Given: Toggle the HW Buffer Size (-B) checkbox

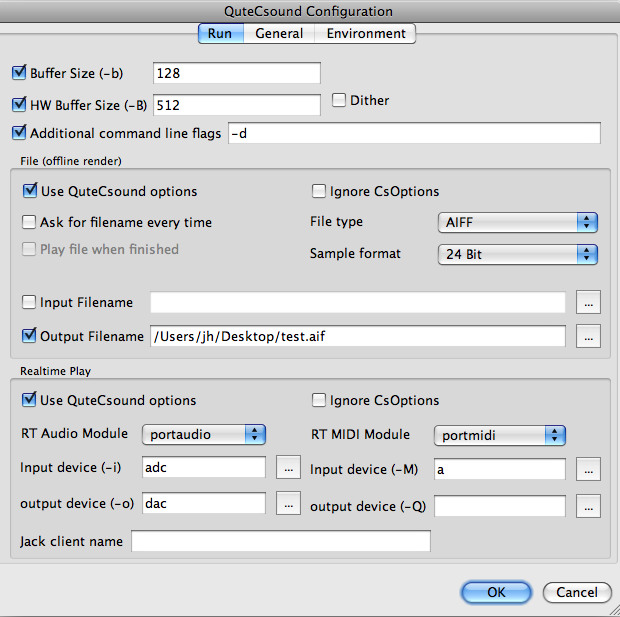Looking at the screenshot, I should tap(19, 104).
